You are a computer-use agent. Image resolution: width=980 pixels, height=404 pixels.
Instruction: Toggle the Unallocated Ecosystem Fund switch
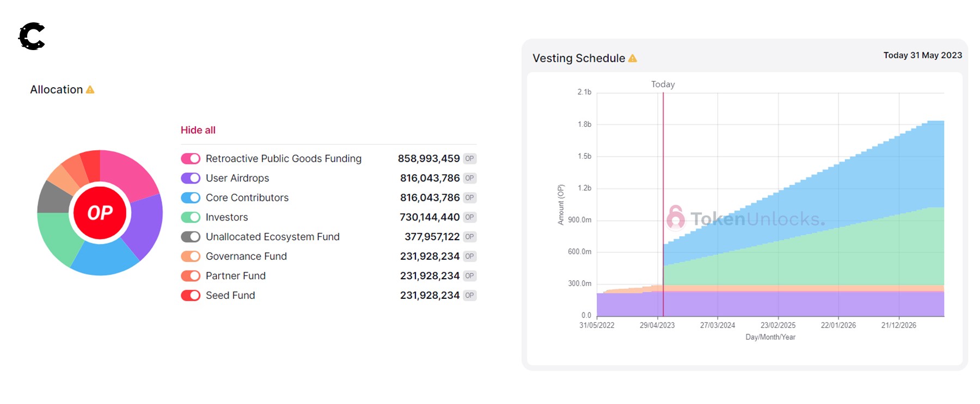pyautogui.click(x=191, y=237)
